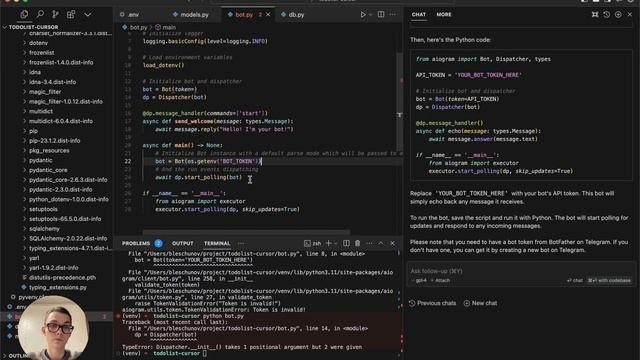Split the terminal pane
640x360 pixels.
(346, 243)
